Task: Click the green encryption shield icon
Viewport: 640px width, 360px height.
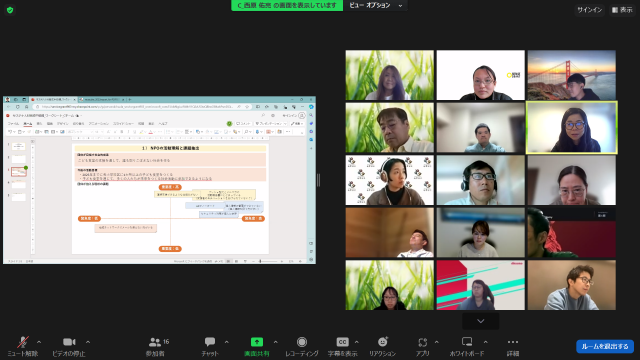Action: point(10,10)
